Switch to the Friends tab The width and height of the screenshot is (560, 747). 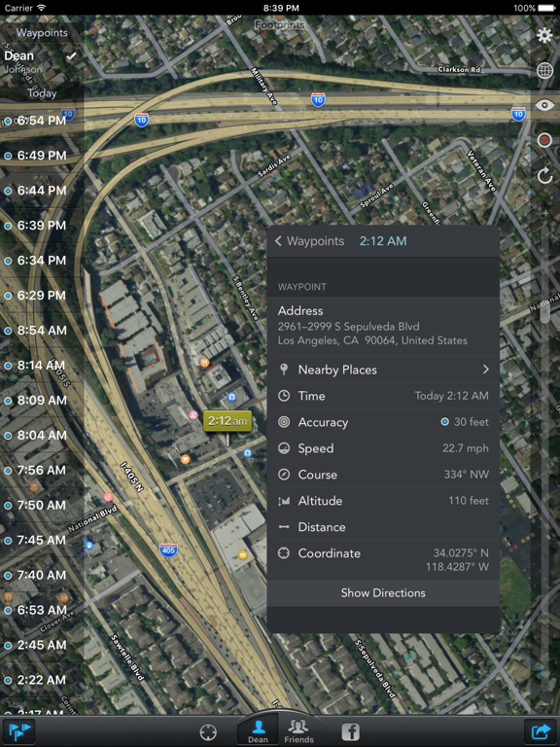coord(298,730)
